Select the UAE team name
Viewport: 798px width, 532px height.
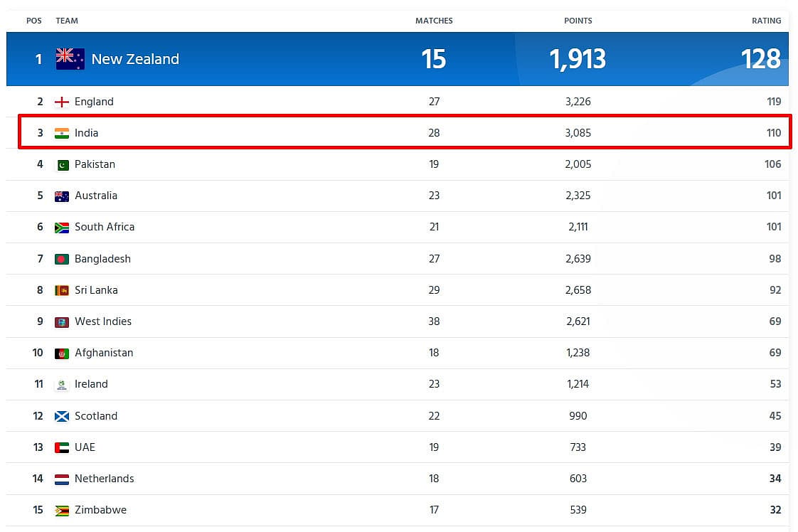pyautogui.click(x=85, y=447)
